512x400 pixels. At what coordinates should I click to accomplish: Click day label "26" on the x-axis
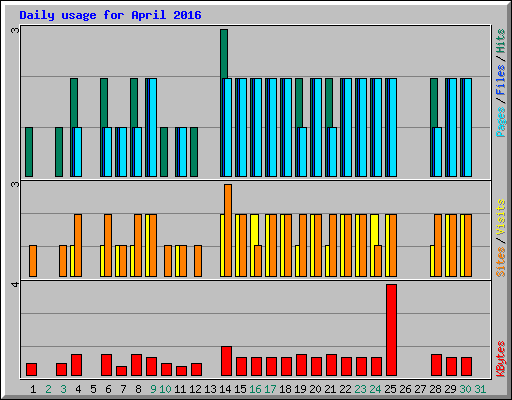pos(405,389)
